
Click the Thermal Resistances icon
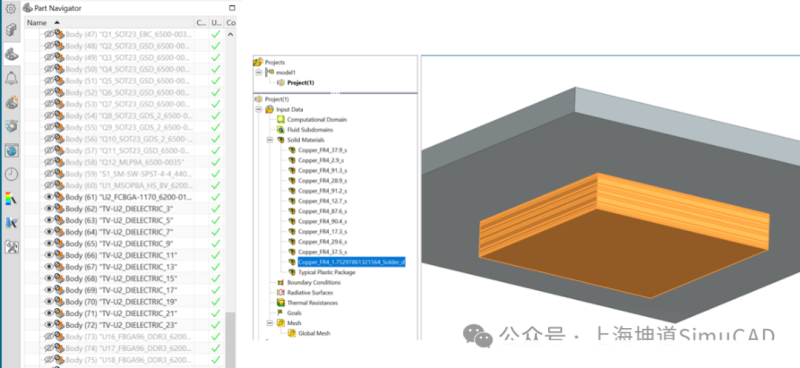281,303
